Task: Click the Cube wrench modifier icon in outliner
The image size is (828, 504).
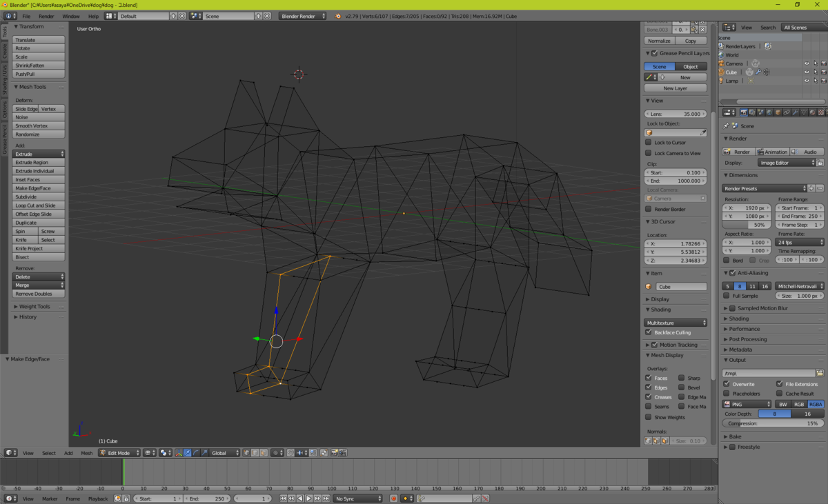Action: click(x=758, y=72)
